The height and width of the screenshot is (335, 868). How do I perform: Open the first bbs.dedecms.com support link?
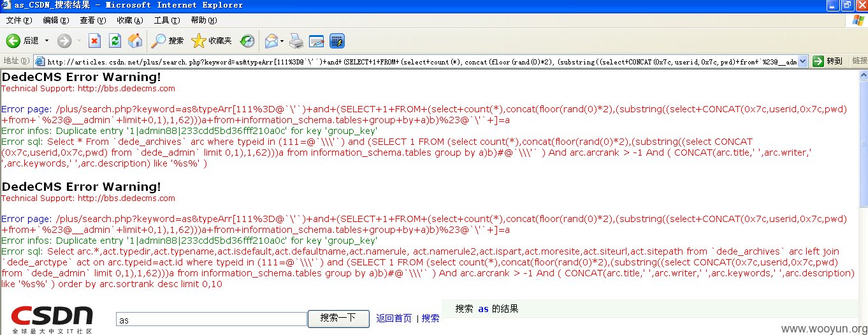click(126, 89)
